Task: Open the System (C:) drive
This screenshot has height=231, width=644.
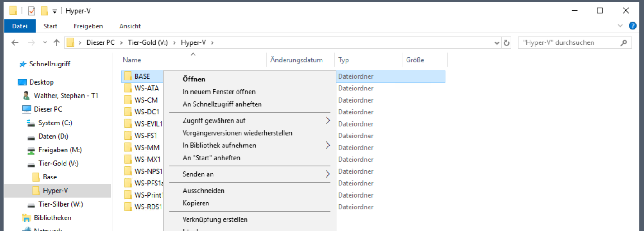Action: (55, 123)
